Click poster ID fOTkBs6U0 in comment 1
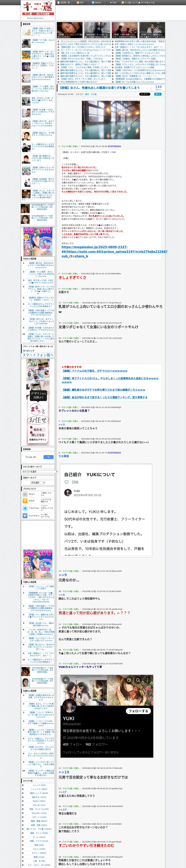Screen dimensions: 186x868 click(114, 146)
